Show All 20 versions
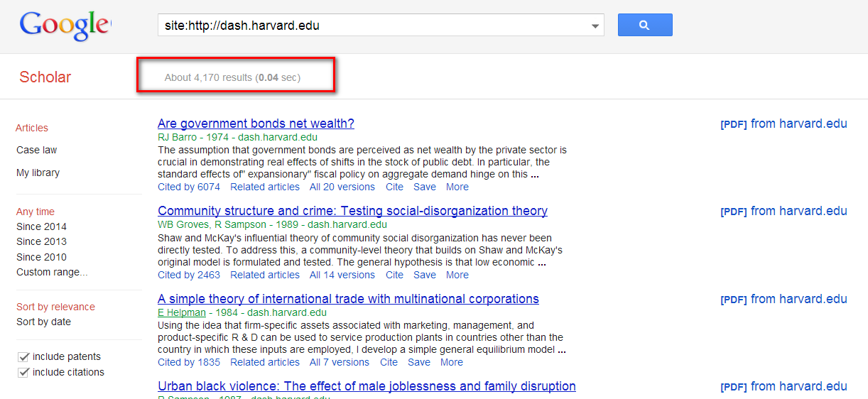The image size is (868, 399). coord(342,187)
